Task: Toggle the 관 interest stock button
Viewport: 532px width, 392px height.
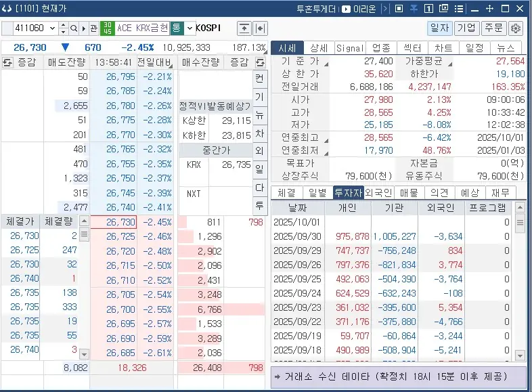Action: 93,28
